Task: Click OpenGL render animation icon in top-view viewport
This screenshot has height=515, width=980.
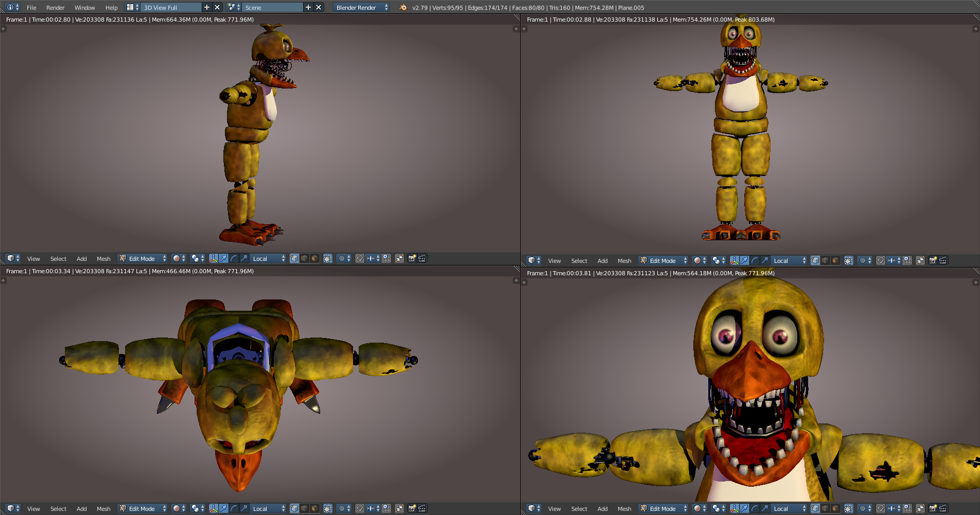Action: coord(422,508)
